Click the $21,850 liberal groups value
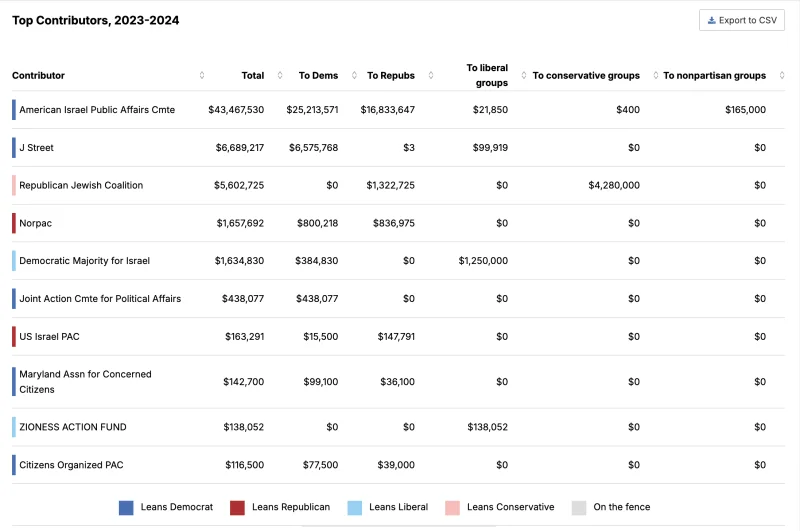 coord(490,110)
